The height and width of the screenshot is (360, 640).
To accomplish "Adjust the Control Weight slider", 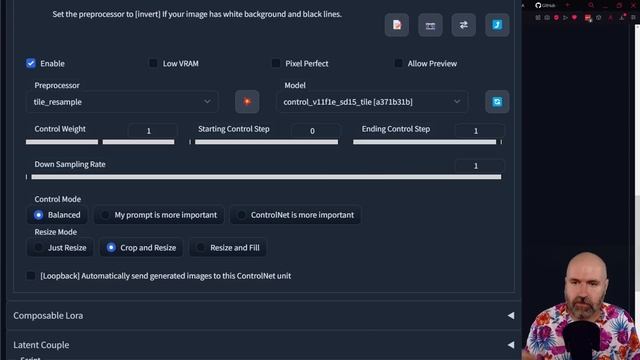I will click(100, 142).
